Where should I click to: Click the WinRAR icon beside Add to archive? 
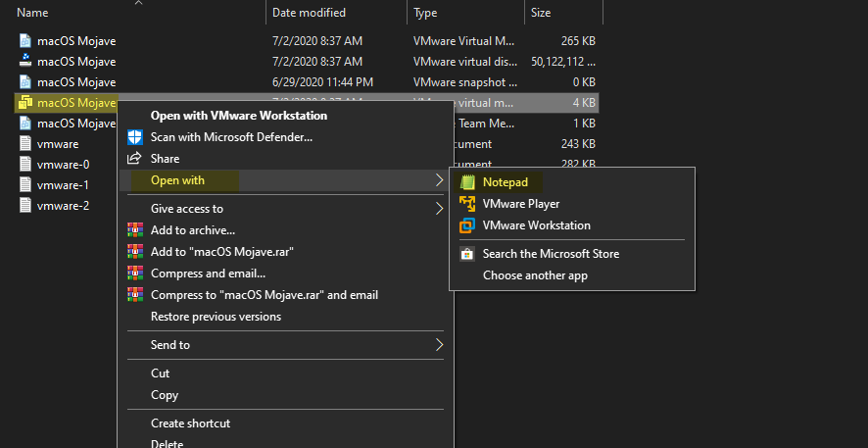coord(134,229)
